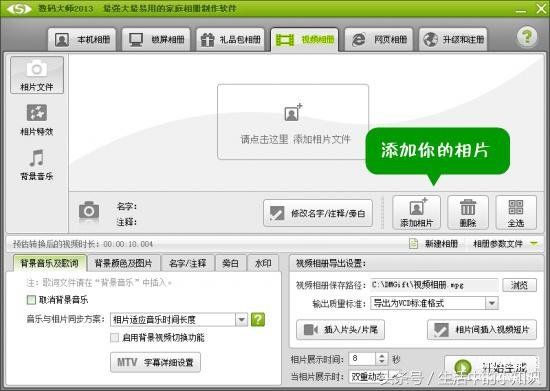Click the S logo in title bar

tap(19, 8)
